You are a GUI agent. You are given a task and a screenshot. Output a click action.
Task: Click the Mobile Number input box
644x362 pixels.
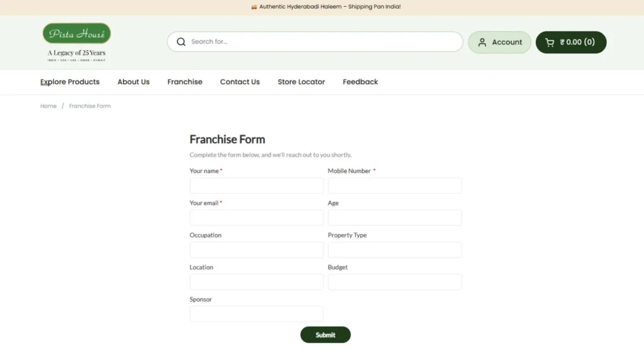point(394,185)
